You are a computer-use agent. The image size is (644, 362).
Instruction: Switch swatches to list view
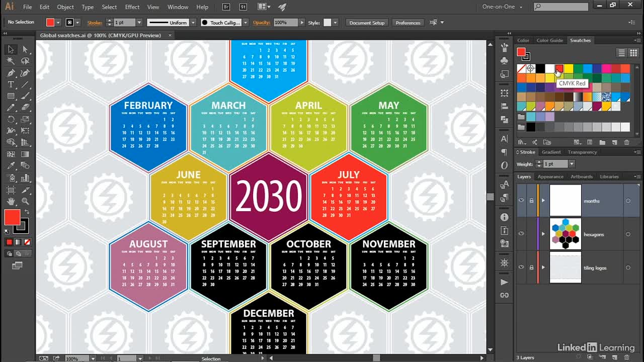tap(621, 53)
